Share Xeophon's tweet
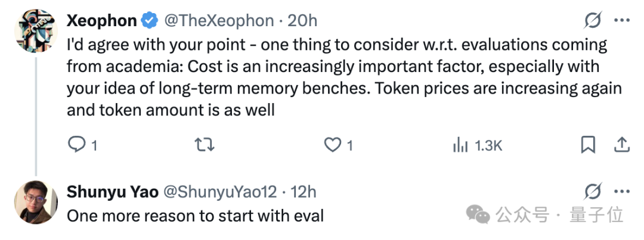The height and width of the screenshot is (240, 644). [621, 145]
